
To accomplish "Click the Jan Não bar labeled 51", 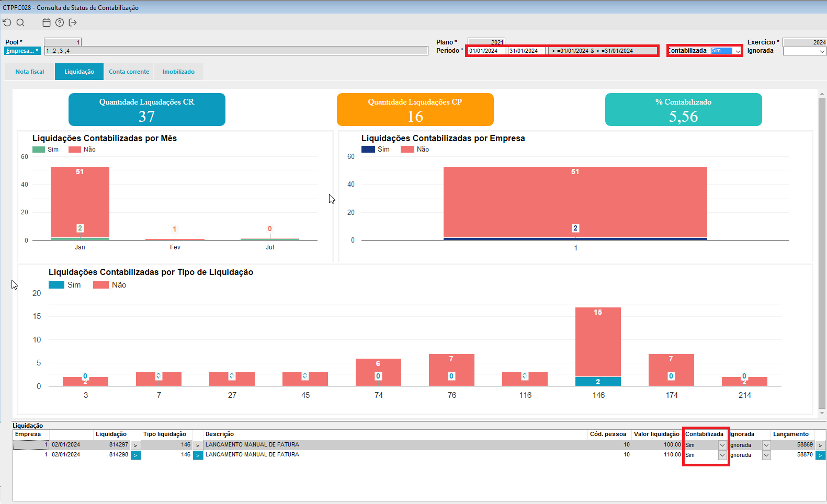I will [x=80, y=202].
